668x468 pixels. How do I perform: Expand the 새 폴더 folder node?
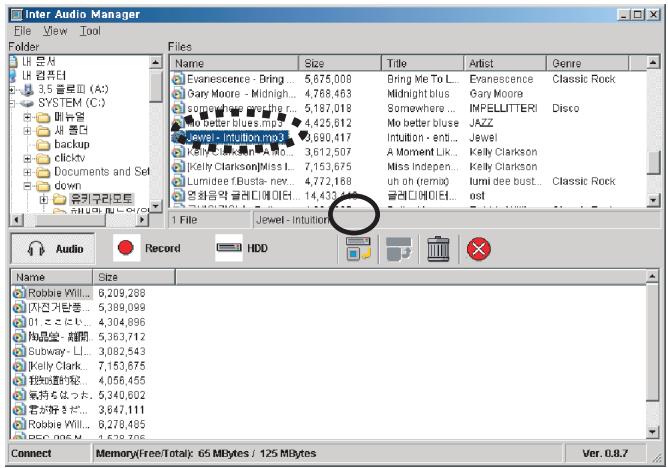27,131
